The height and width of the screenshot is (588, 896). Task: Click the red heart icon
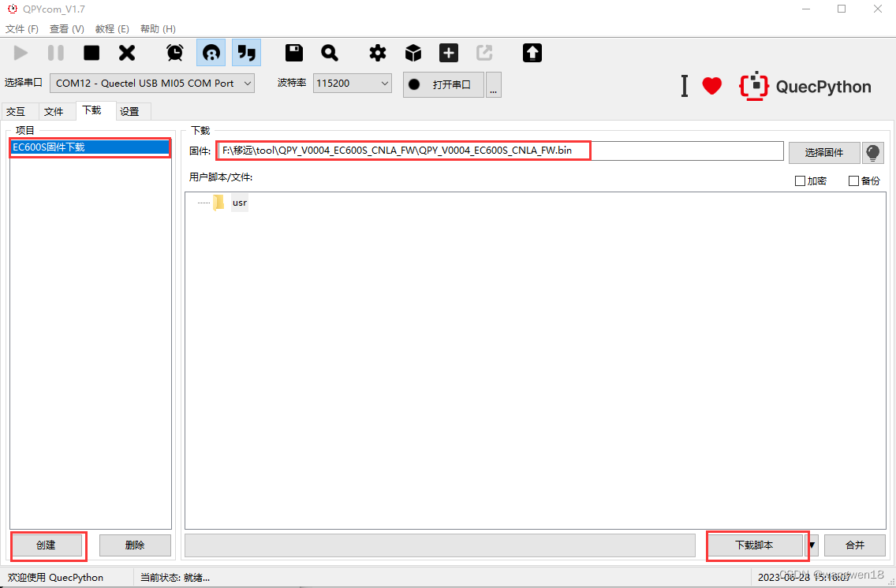pos(711,86)
